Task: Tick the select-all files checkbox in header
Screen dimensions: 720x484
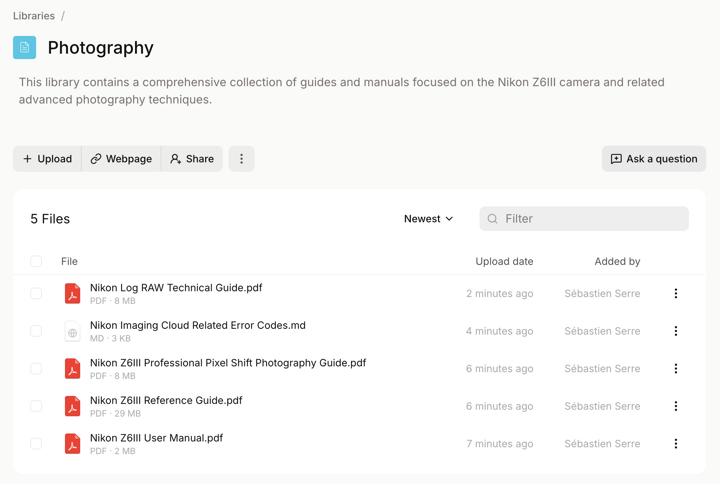Action: (x=36, y=261)
